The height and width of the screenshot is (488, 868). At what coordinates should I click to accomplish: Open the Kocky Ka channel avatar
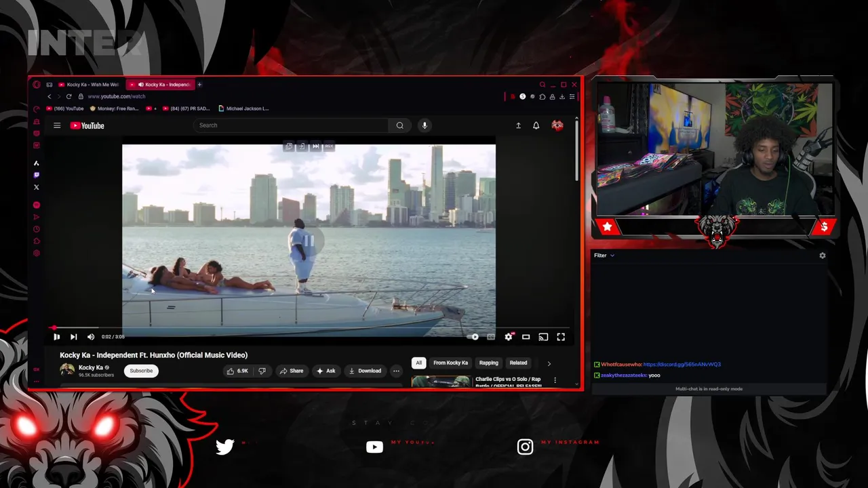point(67,370)
